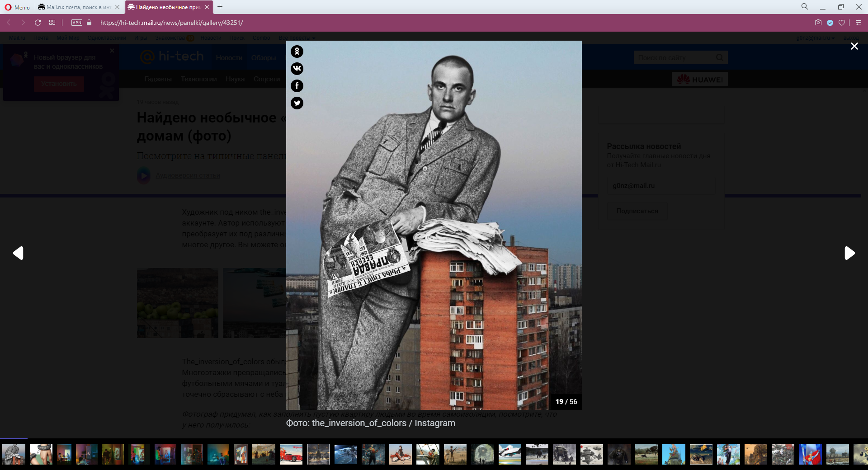The height and width of the screenshot is (470, 868).
Task: Go back to the previous page
Action: pos(9,23)
